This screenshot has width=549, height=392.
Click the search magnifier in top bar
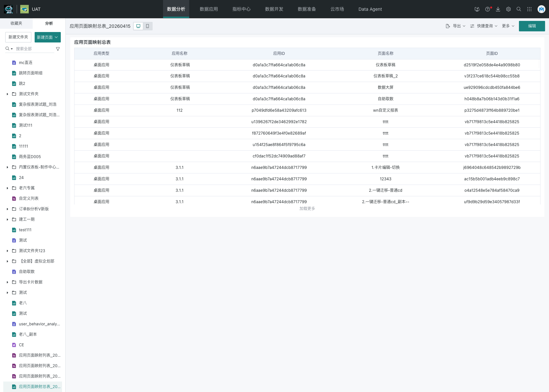click(x=519, y=9)
